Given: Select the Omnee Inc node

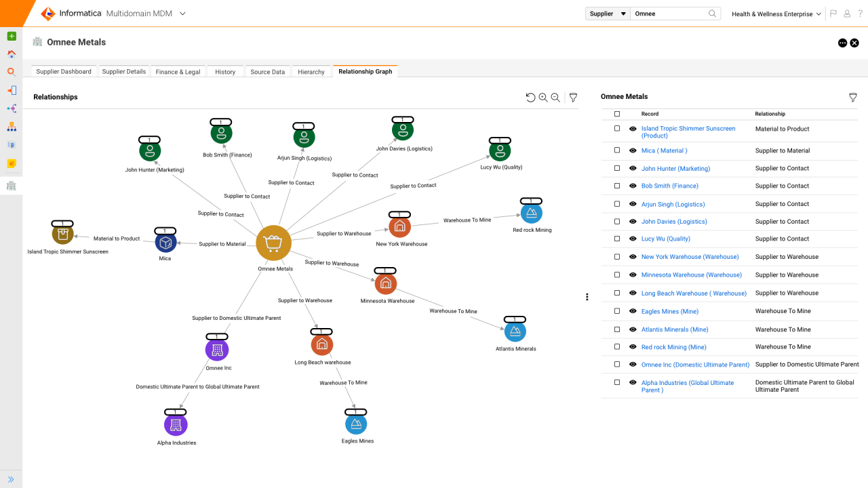Looking at the screenshot, I should pyautogui.click(x=217, y=350).
